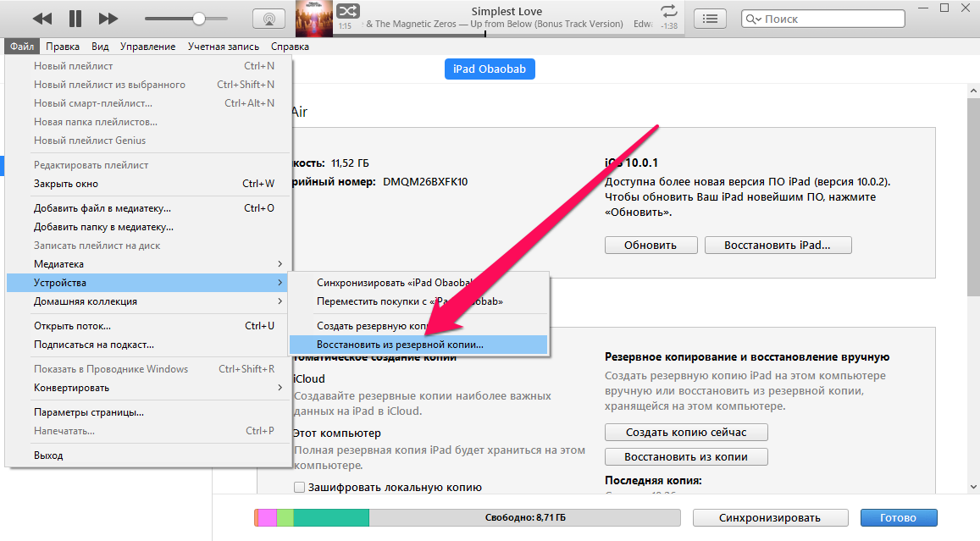Image resolution: width=980 pixels, height=541 pixels.
Task: Click serial number DMQM26BXFK10 text
Action: click(425, 182)
